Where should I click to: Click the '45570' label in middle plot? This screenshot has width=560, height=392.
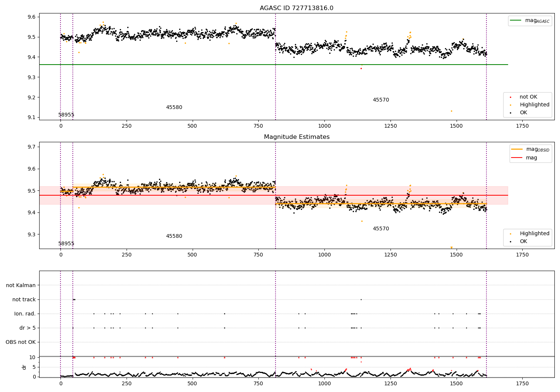point(381,229)
